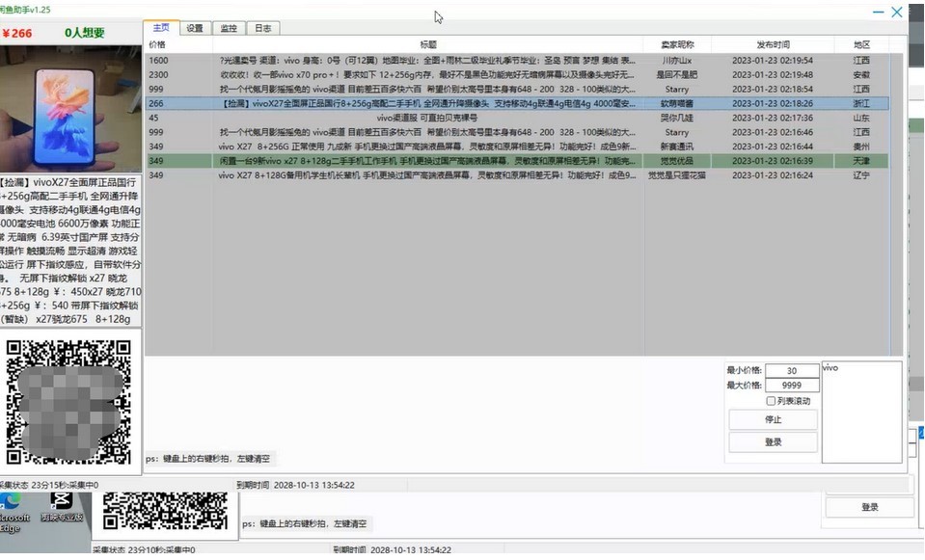
Task: Focus the 最大价格 input field showing 9999
Action: (792, 385)
